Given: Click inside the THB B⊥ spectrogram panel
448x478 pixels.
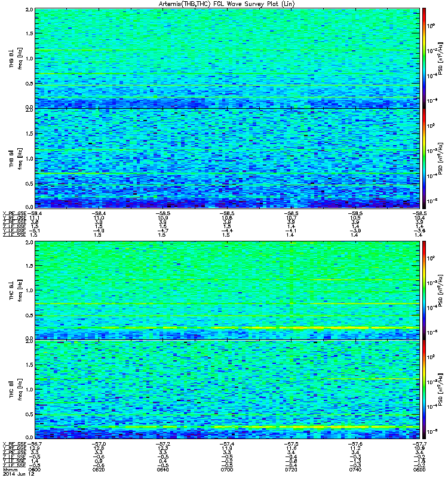Looking at the screenshot, I should pos(228,58).
